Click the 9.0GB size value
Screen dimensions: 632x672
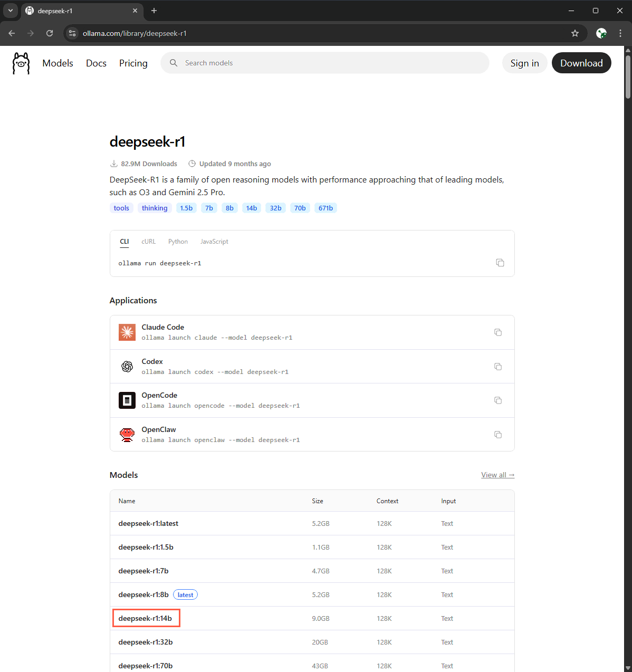tap(321, 618)
